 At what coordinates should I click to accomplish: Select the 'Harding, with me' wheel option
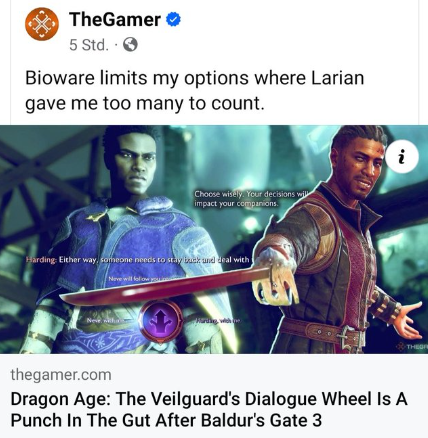pos(218,321)
